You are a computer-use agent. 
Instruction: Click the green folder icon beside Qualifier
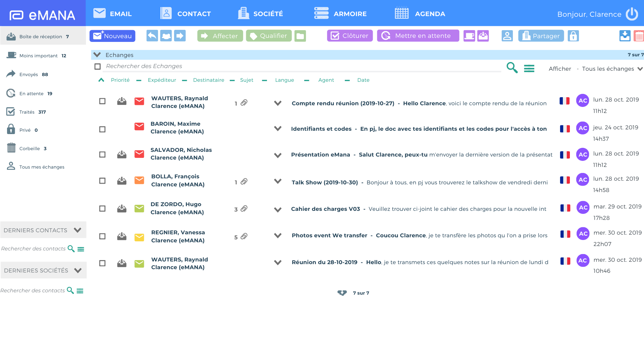pos(300,36)
